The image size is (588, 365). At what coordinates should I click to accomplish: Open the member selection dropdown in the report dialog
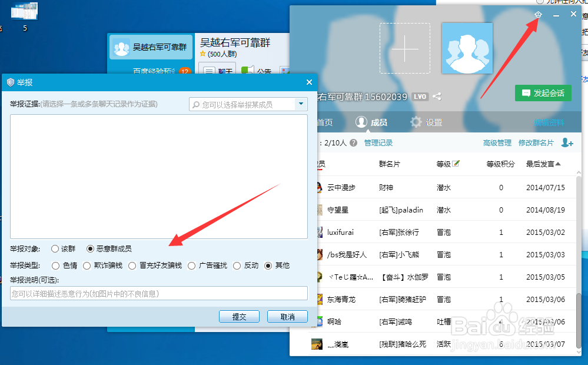click(301, 104)
